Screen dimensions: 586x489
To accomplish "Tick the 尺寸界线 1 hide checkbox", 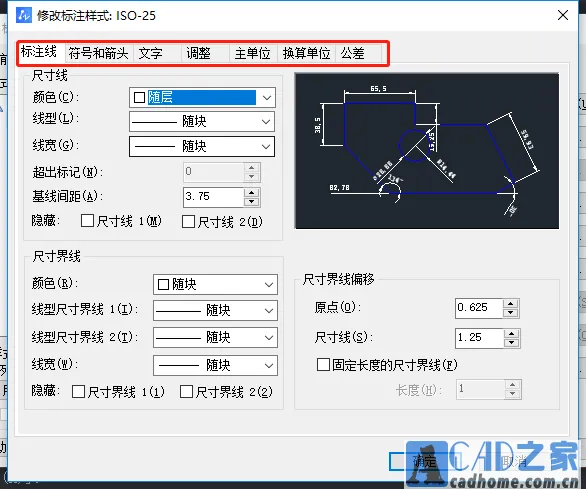I will 78,391.
